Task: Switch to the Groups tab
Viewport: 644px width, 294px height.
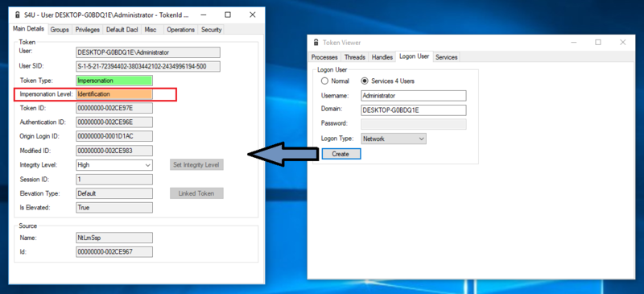Action: (60, 30)
